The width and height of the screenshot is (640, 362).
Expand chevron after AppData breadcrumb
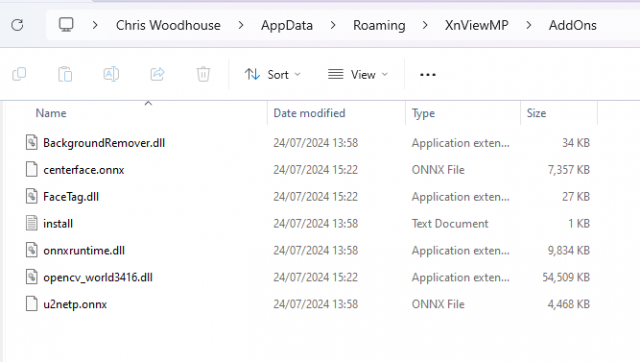click(333, 25)
